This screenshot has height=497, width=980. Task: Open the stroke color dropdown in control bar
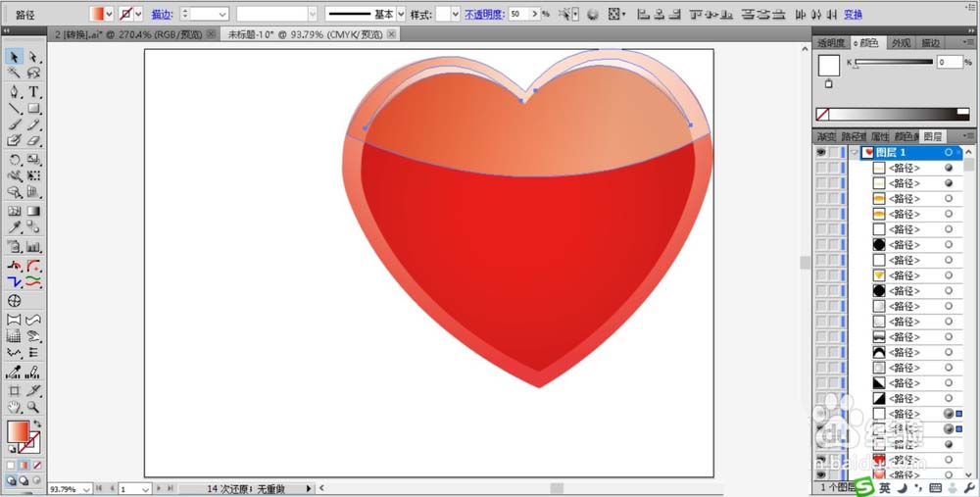click(x=138, y=14)
